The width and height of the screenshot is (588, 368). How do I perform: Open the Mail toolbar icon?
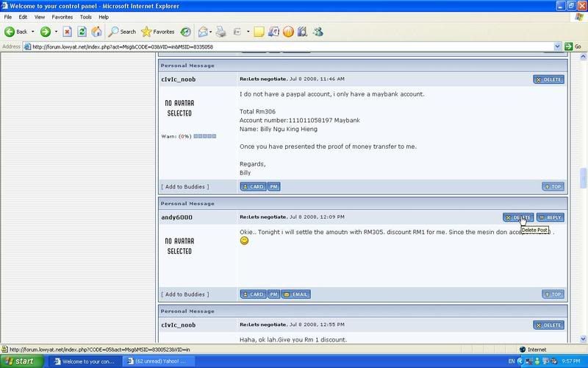(202, 32)
